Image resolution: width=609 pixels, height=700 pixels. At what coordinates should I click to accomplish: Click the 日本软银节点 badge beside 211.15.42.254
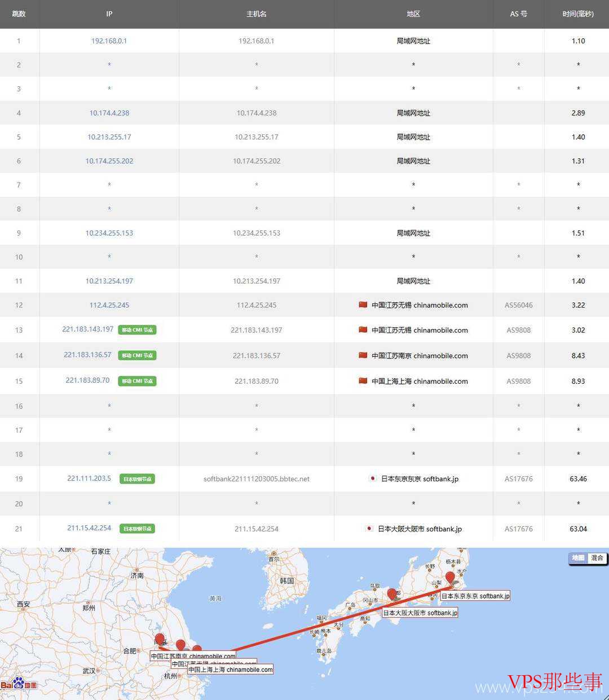[x=138, y=529]
